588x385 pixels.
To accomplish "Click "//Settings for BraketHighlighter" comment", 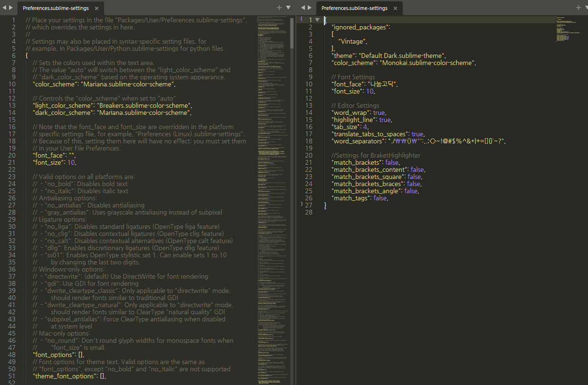I will [x=376, y=155].
